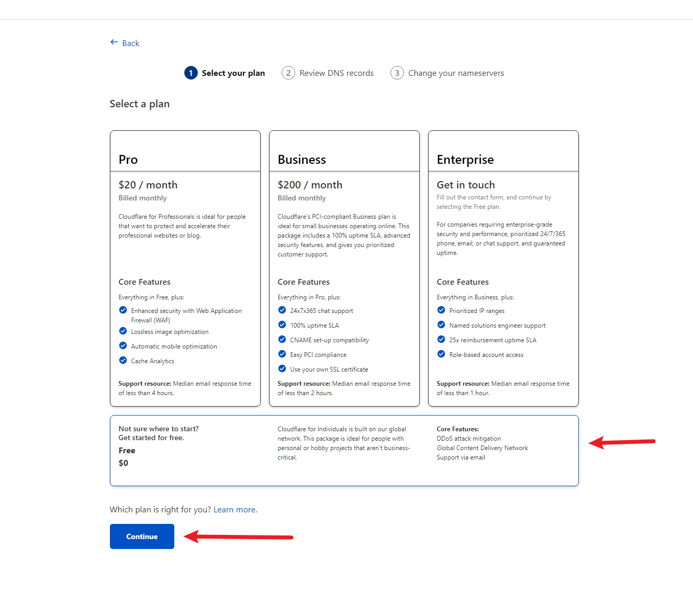Choose the Enterprise plan card title
693x616 pixels.
[x=465, y=160]
